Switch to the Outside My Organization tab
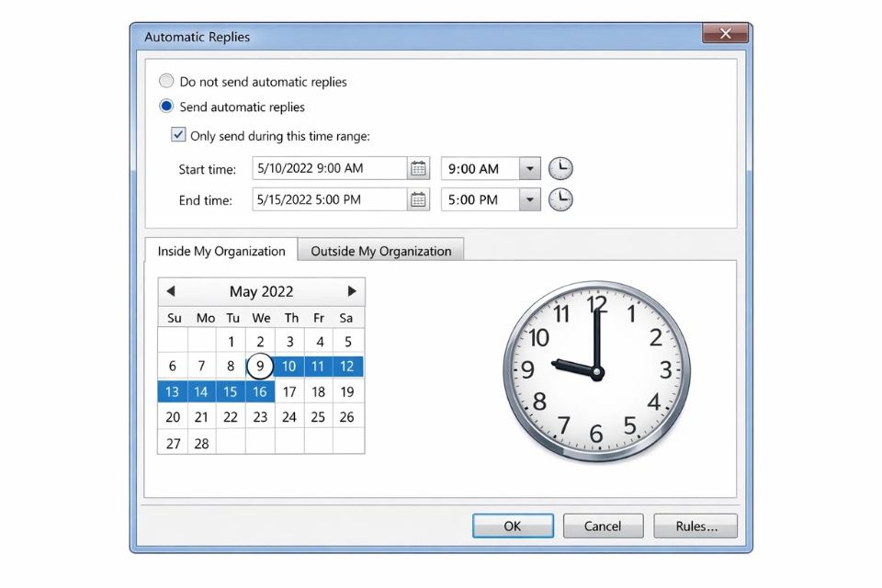This screenshot has height=588, width=882. (x=380, y=250)
